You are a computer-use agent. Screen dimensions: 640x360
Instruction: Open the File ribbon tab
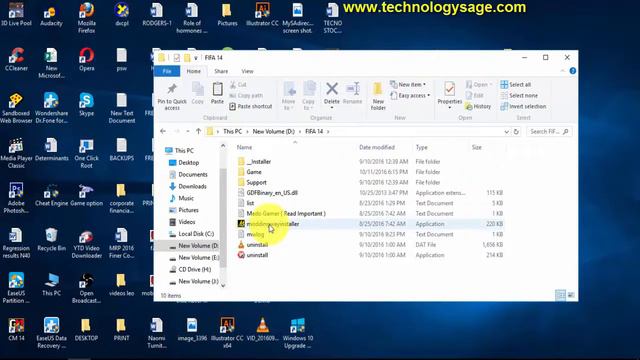[167, 71]
